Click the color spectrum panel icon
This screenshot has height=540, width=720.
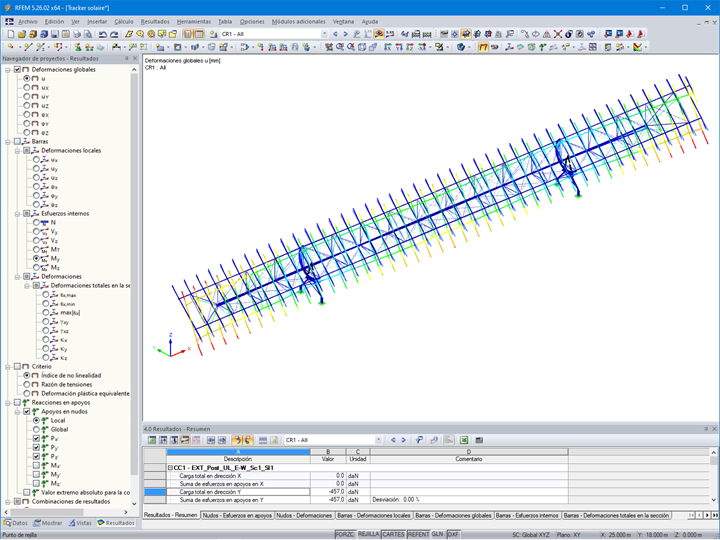pos(637,47)
